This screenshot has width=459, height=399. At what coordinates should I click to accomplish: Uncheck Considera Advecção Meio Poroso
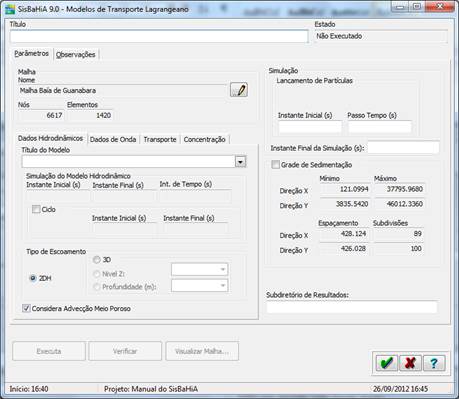[26, 308]
